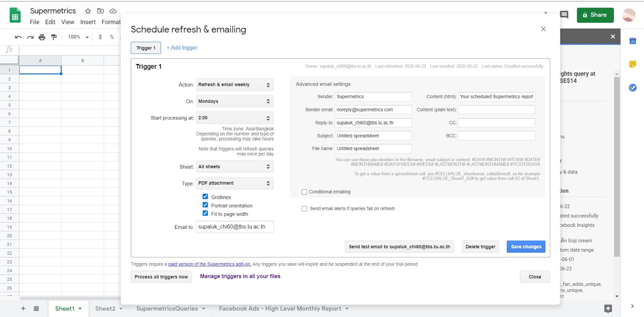Viewport: 644px width, 317px height.
Task: Open the Type PDF attachment dropdown
Action: point(235,183)
